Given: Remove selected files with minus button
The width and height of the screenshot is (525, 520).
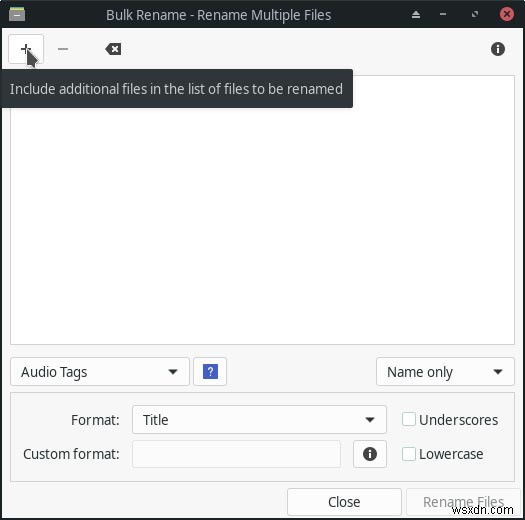Looking at the screenshot, I should [x=63, y=49].
